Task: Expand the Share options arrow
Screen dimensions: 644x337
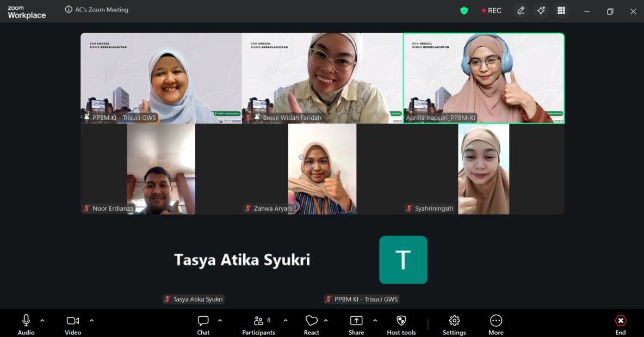Action: 375,320
